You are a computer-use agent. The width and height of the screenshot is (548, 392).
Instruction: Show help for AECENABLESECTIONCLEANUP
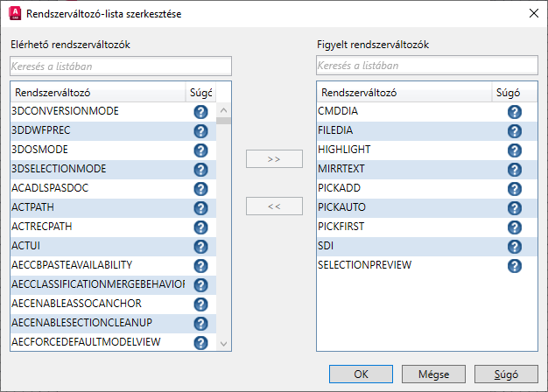[x=200, y=324]
